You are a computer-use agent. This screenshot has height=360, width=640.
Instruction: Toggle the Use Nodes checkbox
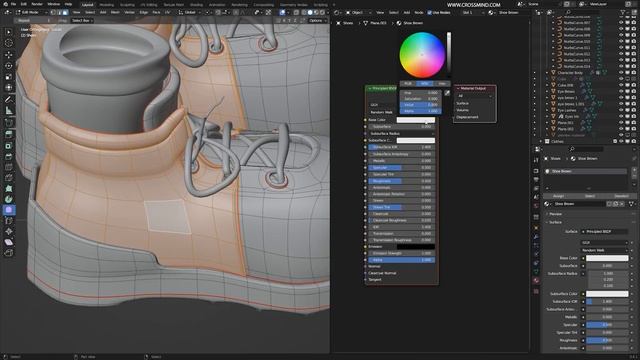click(429, 13)
